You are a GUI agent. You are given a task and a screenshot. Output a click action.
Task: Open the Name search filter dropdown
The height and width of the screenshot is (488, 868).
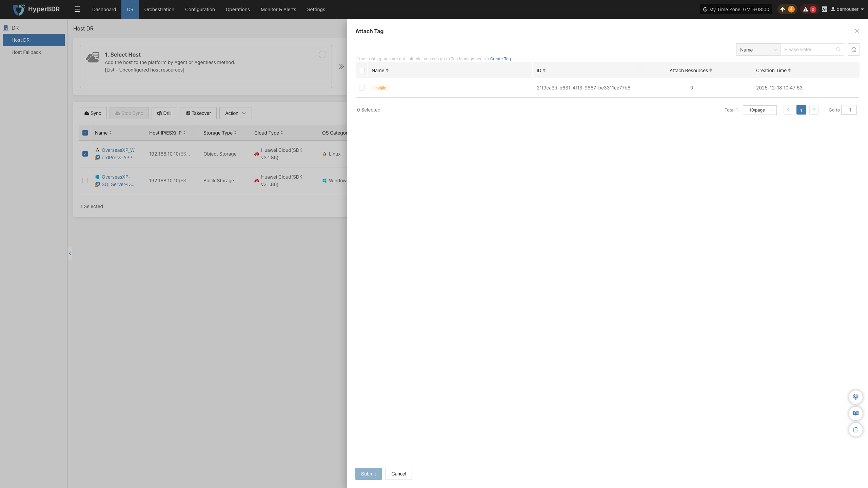tap(758, 49)
